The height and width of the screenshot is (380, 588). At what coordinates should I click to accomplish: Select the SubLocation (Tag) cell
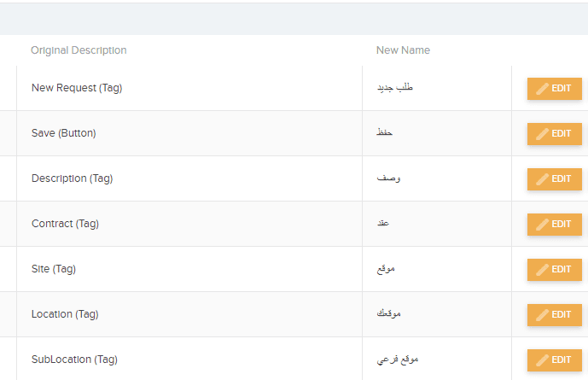[x=189, y=360]
